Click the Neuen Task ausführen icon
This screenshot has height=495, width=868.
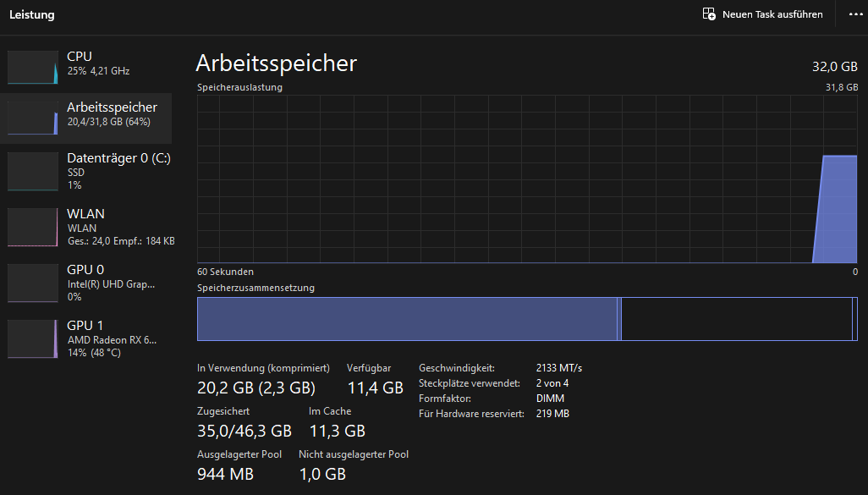[x=709, y=14]
